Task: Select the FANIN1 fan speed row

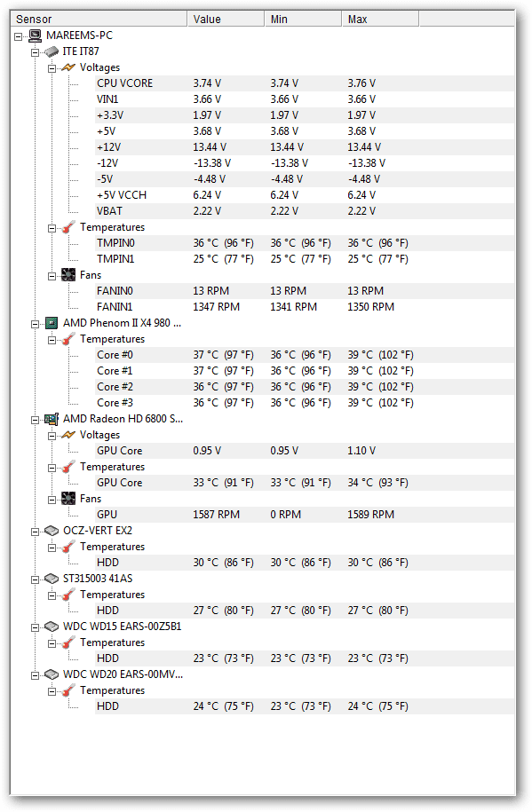Action: [x=305, y=307]
